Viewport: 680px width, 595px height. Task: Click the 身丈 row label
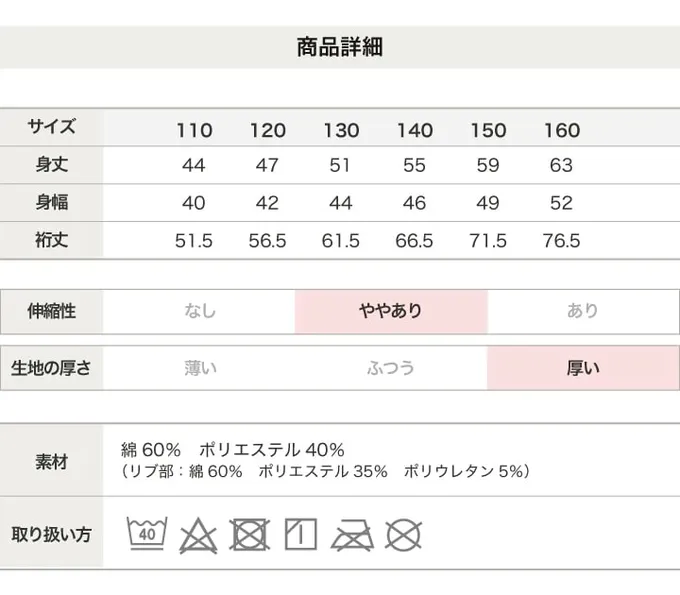pos(51,165)
